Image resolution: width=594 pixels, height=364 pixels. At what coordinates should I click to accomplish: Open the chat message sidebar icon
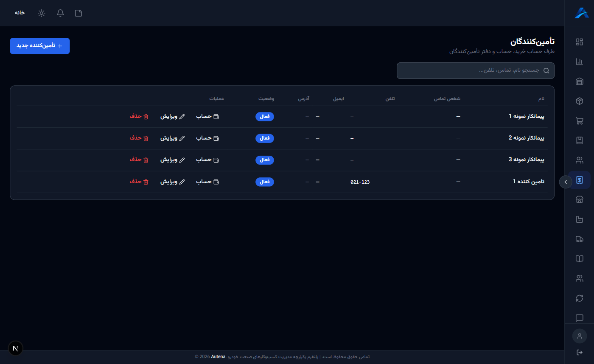click(x=579, y=318)
